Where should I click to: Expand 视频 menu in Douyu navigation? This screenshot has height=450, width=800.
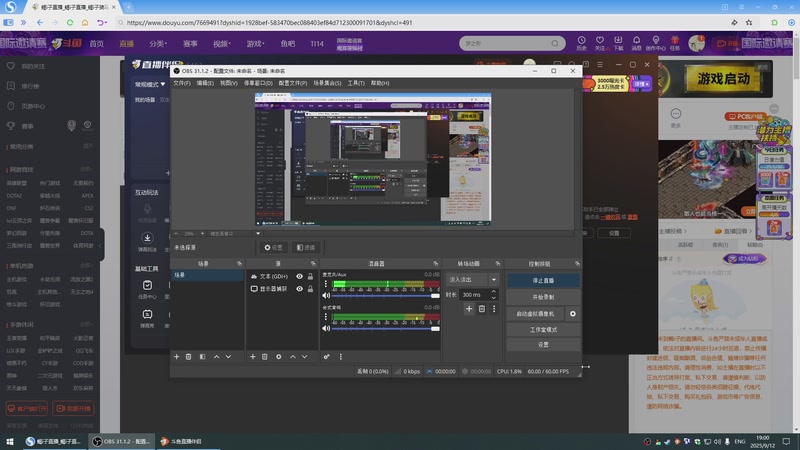221,44
